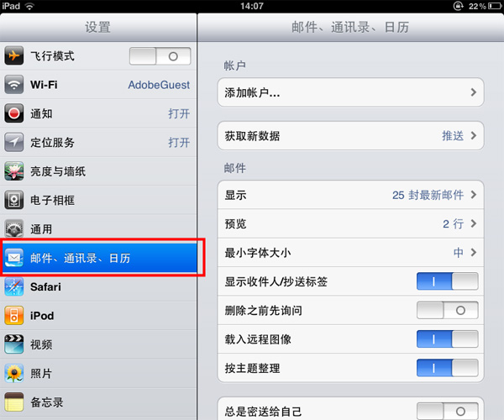Open 显示 25 封最新邮件 options
This screenshot has width=504, height=420.
(x=350, y=195)
